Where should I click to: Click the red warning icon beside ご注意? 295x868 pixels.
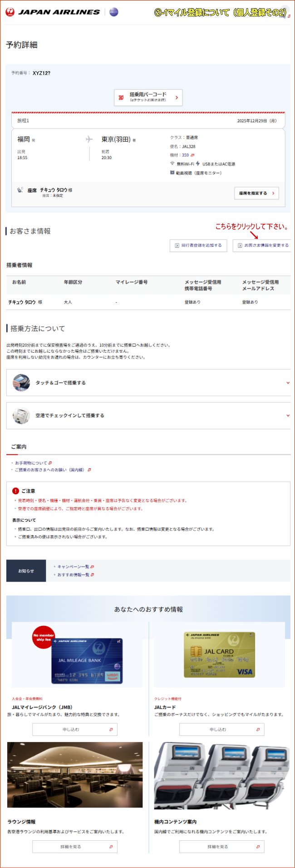click(x=15, y=491)
